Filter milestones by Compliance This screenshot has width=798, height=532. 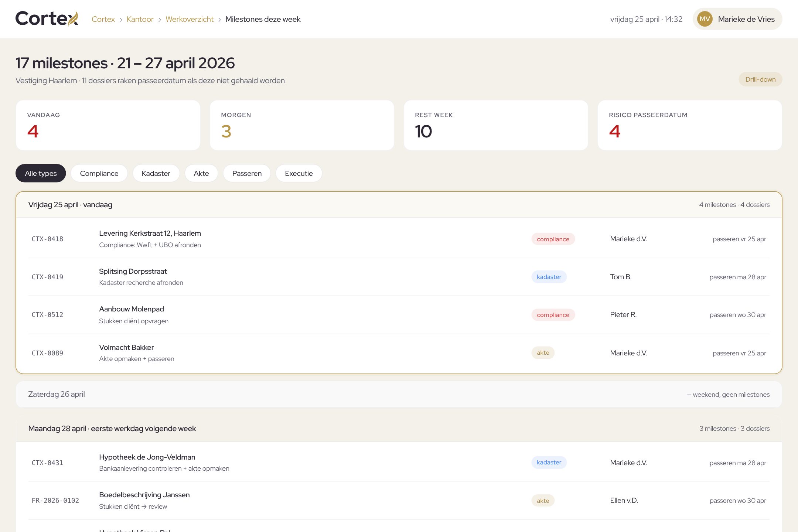[x=99, y=173]
